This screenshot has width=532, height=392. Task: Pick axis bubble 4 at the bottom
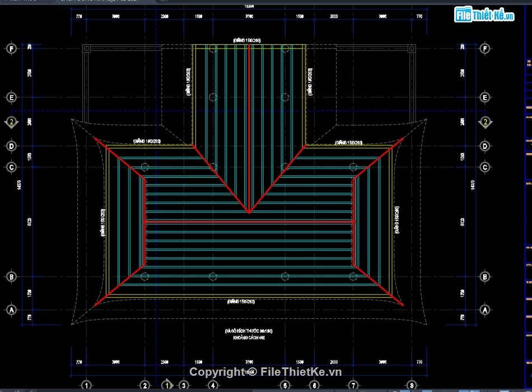[213, 385]
